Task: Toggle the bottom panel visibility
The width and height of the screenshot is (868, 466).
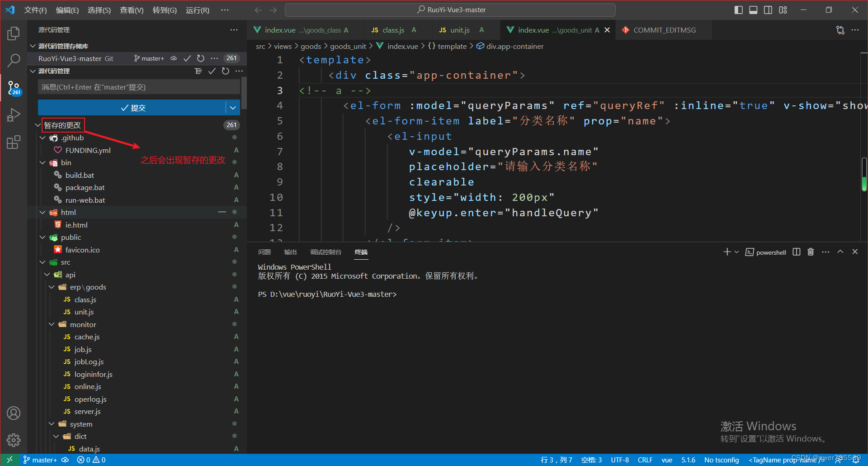Action: click(x=753, y=10)
